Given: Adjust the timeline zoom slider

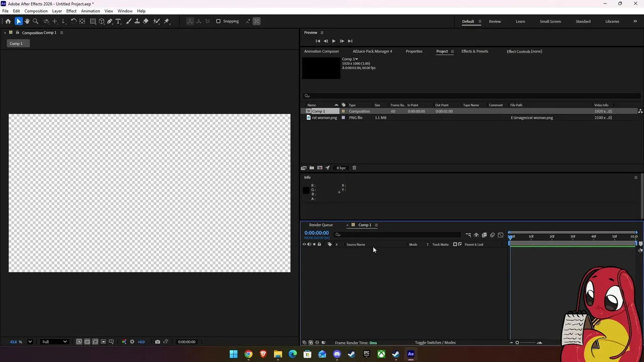Looking at the screenshot, I should coord(525,343).
